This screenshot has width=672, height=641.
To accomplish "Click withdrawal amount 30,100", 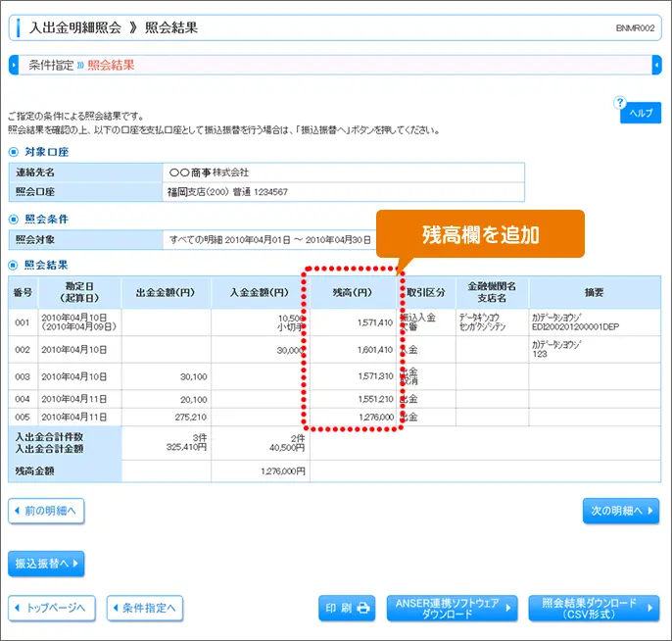I will 193,377.
